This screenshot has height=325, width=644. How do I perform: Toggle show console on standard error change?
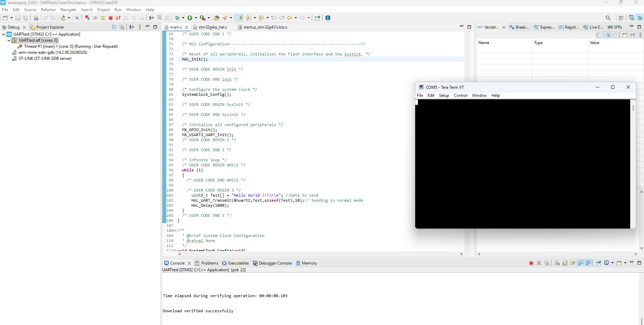[x=589, y=263]
